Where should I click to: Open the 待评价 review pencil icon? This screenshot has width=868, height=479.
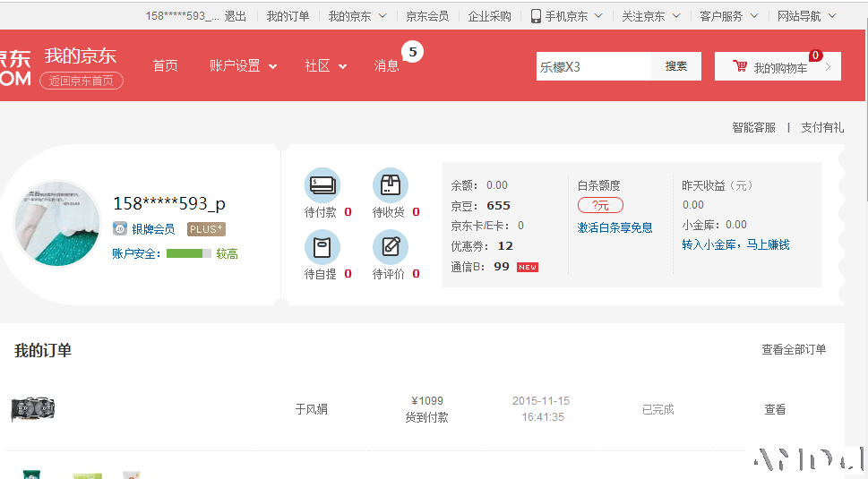[x=391, y=247]
